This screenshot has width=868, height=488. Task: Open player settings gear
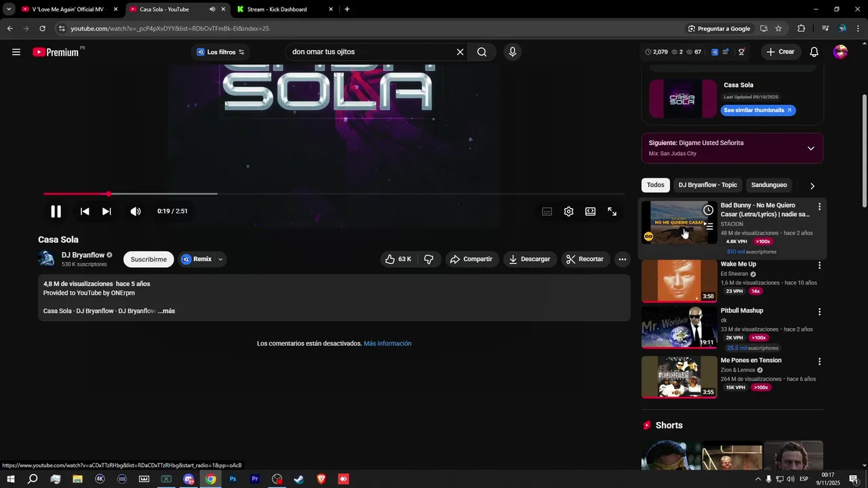coord(569,211)
